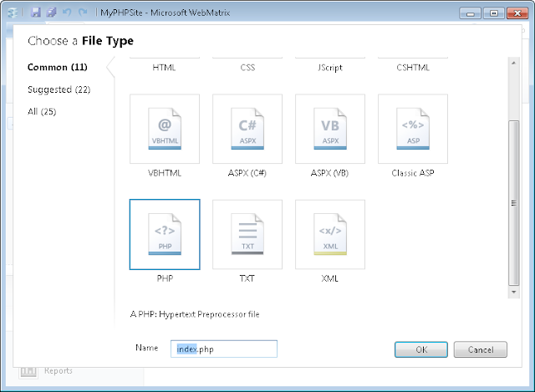Click the Save icon in title bar

[x=35, y=13]
